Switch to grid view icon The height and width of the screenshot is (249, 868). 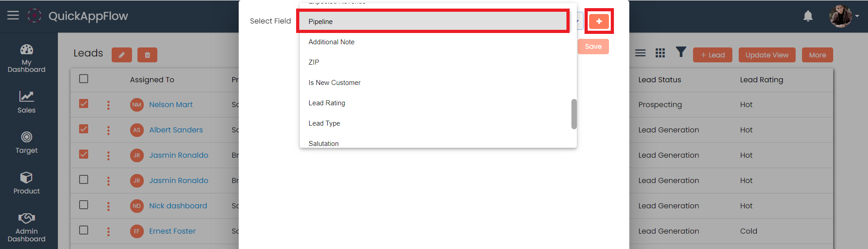coord(660,53)
